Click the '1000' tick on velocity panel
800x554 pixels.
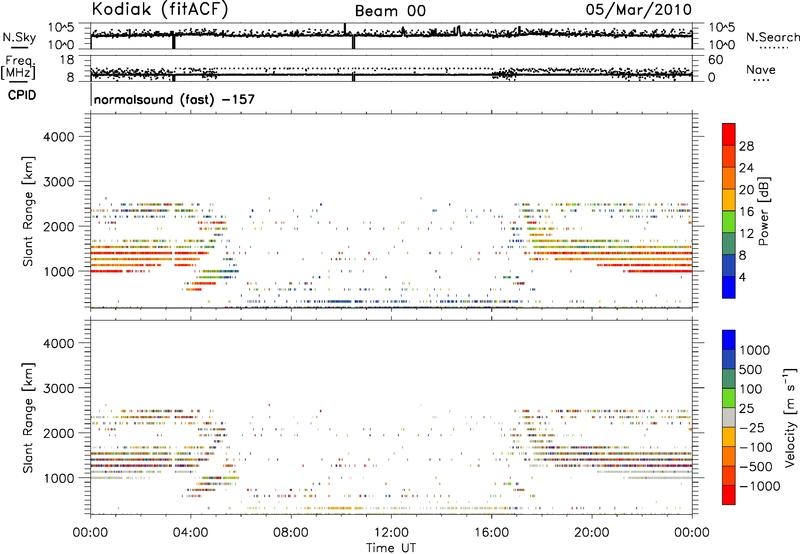point(59,478)
